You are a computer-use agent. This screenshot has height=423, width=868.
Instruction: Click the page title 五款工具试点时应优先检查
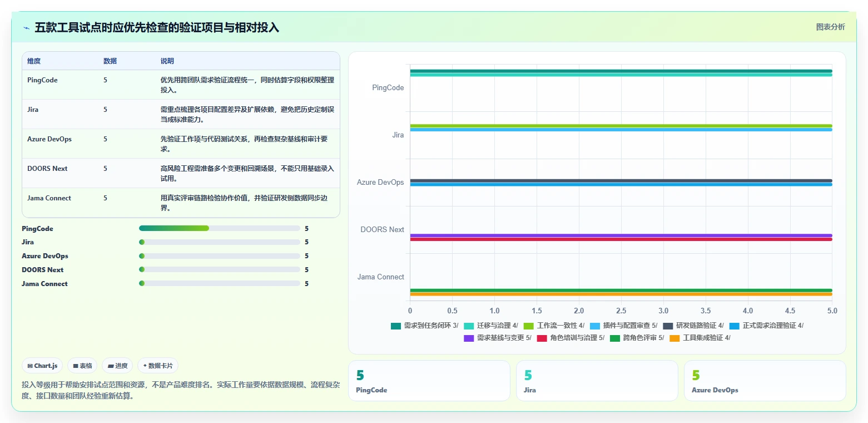pyautogui.click(x=157, y=28)
